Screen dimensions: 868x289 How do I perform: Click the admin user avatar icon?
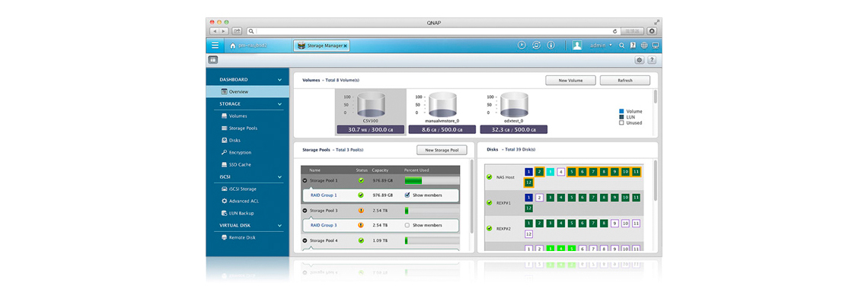(577, 46)
